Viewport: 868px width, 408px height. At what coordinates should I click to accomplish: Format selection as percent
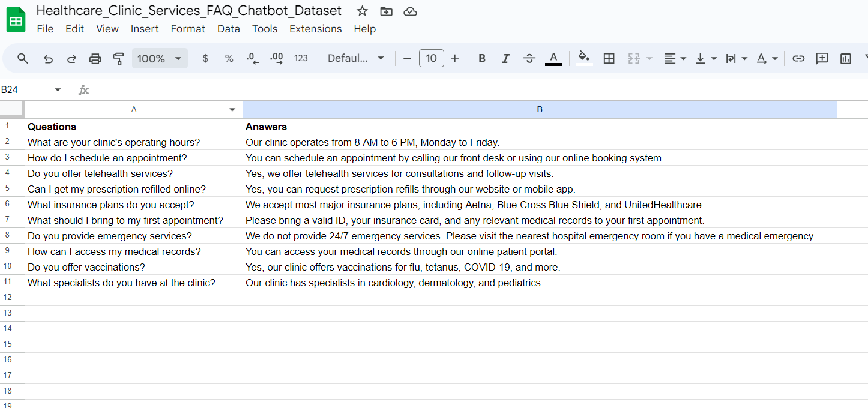pos(229,58)
